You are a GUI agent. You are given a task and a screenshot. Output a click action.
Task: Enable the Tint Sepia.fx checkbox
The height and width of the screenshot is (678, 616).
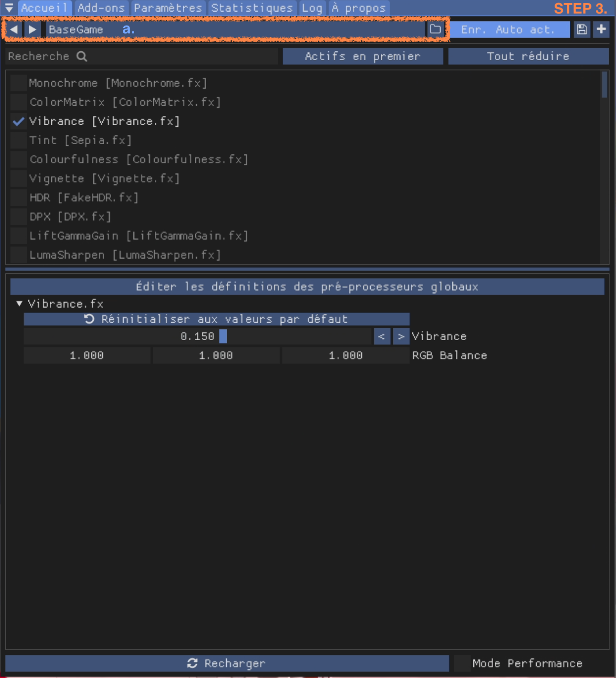click(x=19, y=140)
